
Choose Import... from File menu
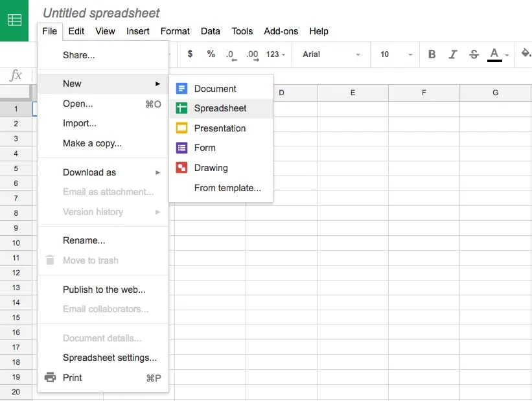[103, 123]
